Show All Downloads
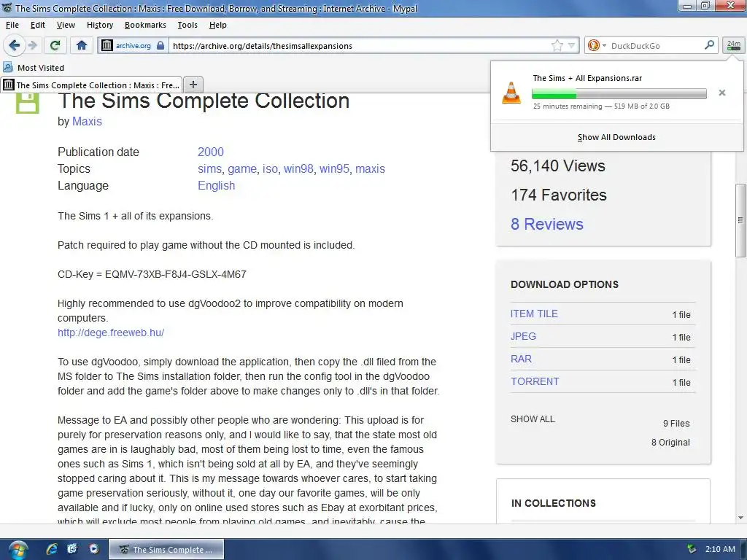Image resolution: width=747 pixels, height=560 pixels. (616, 137)
